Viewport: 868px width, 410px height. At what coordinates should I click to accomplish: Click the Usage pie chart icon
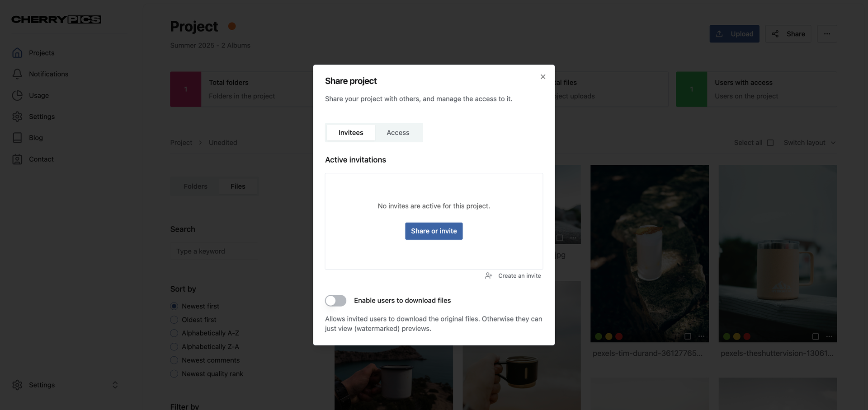(x=17, y=95)
